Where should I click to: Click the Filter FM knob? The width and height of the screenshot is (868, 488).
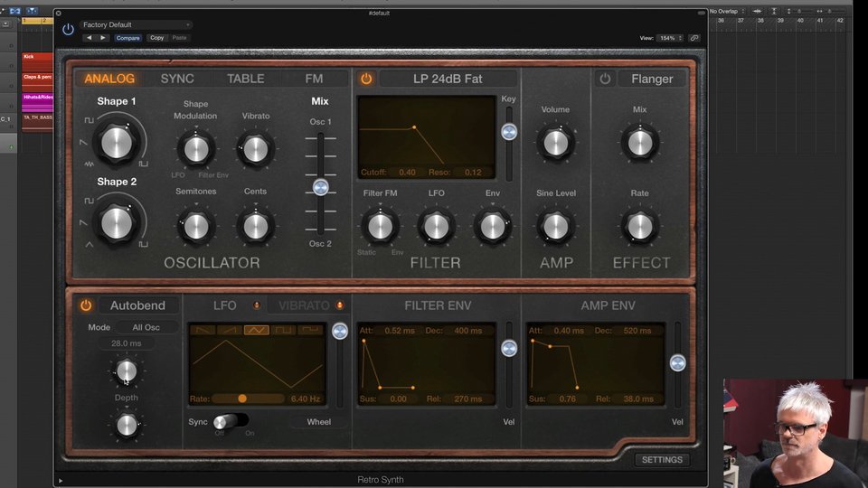pos(380,226)
